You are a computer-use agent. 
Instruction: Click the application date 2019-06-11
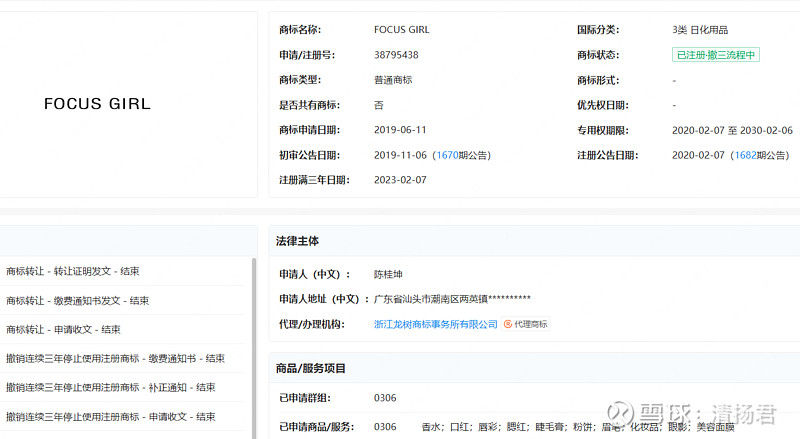[400, 130]
